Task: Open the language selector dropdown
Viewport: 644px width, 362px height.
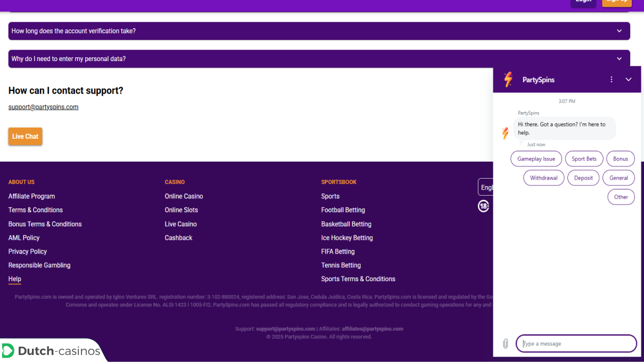Action: [x=485, y=187]
